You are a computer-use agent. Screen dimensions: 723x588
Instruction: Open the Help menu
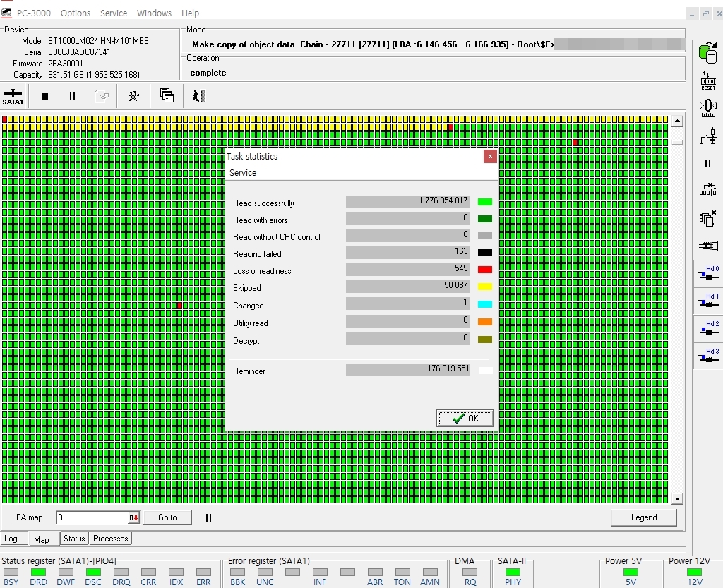click(190, 13)
